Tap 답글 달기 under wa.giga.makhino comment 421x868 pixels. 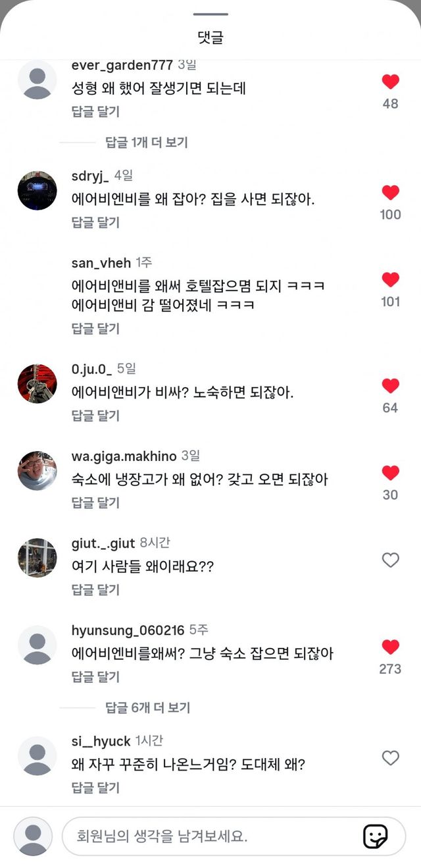(95, 502)
